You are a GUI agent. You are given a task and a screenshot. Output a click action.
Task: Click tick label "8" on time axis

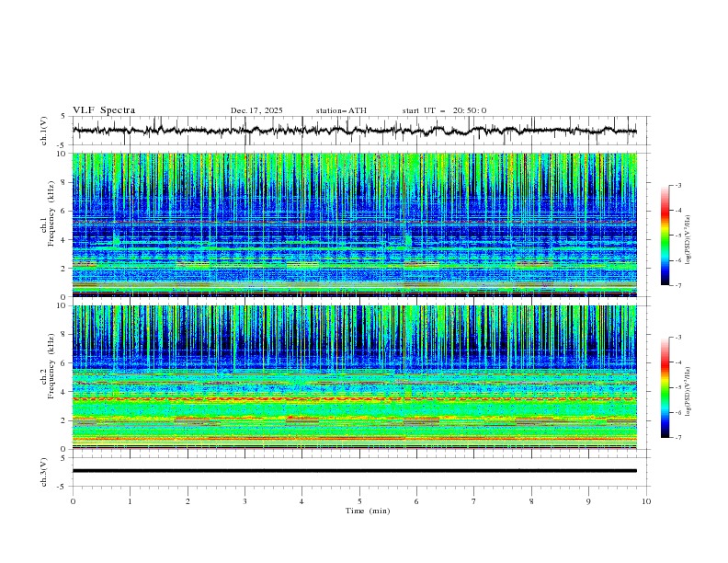tap(531, 501)
